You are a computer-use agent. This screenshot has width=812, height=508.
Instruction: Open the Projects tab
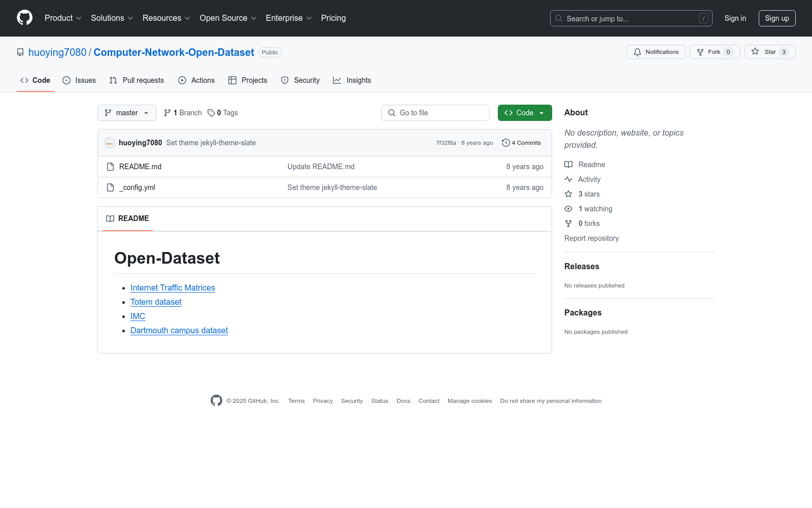pos(248,80)
